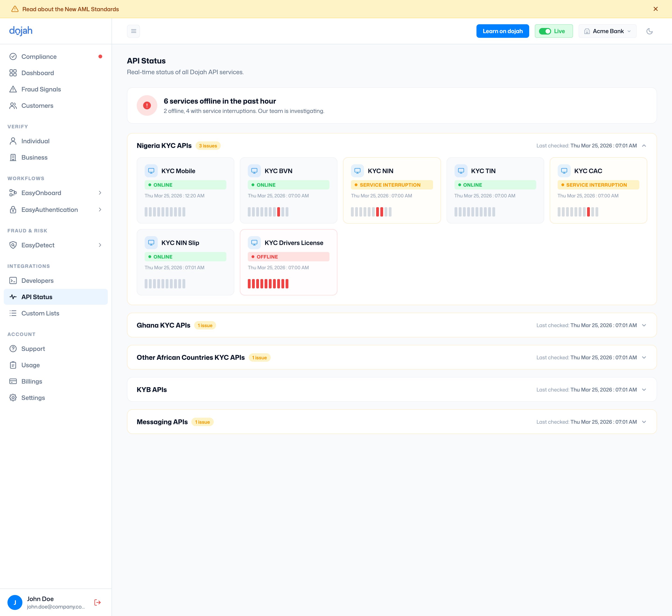Viewport: 672px width, 616px height.
Task: Click the Support question mark icon
Action: (x=13, y=349)
